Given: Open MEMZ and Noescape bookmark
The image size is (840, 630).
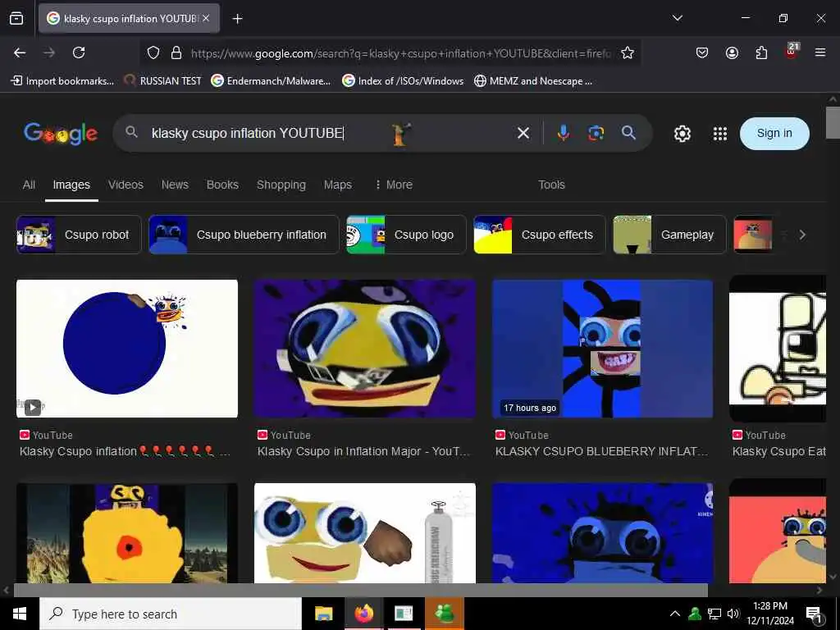Looking at the screenshot, I should click(533, 81).
